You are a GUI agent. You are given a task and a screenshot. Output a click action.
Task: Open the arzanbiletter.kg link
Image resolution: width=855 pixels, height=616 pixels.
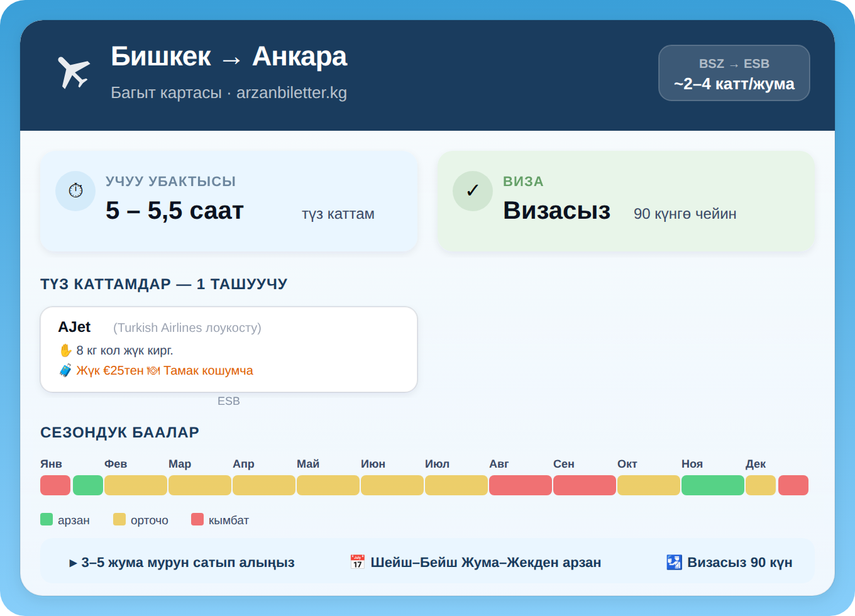[x=292, y=92]
